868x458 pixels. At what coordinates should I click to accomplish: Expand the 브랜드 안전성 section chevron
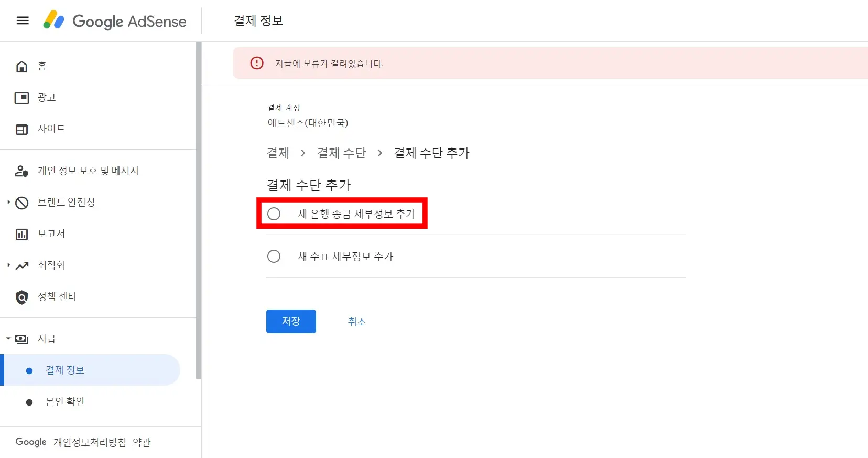pyautogui.click(x=7, y=203)
